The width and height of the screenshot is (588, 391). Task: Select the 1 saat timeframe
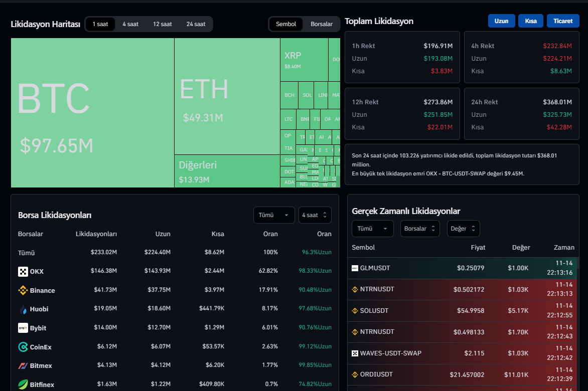point(100,24)
